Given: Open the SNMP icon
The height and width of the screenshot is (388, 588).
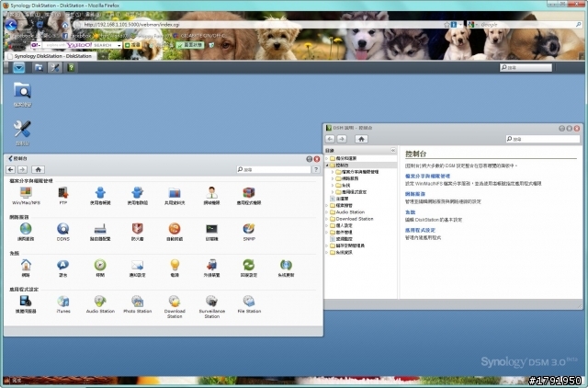Looking at the screenshot, I should point(249,229).
